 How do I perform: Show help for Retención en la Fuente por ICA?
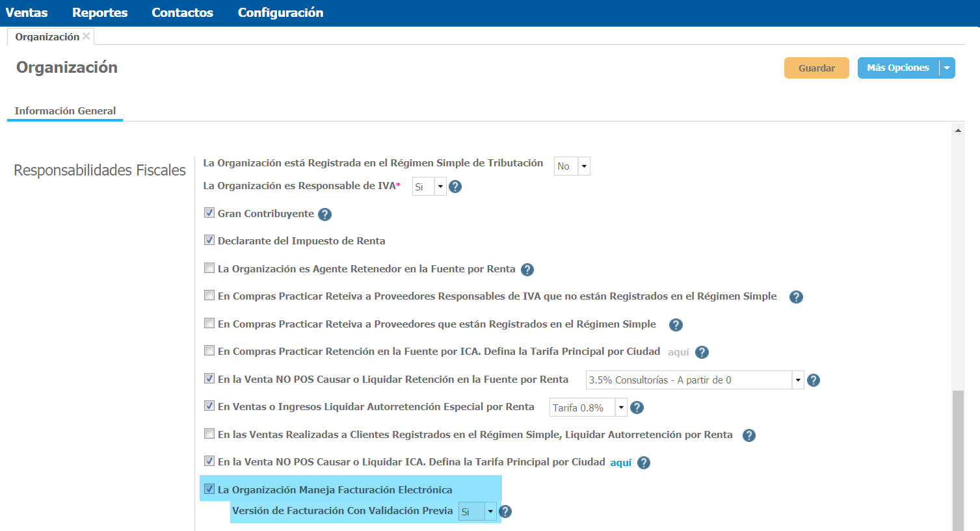(x=702, y=352)
